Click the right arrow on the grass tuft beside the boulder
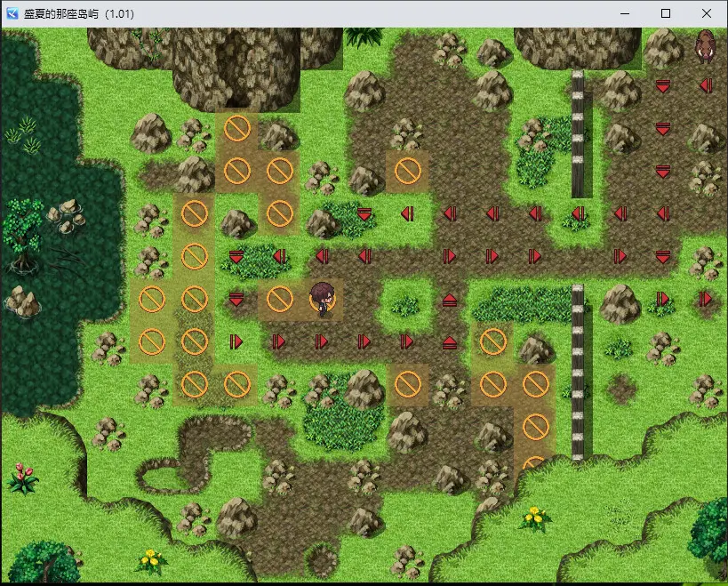This screenshot has height=586, width=728. click(663, 299)
